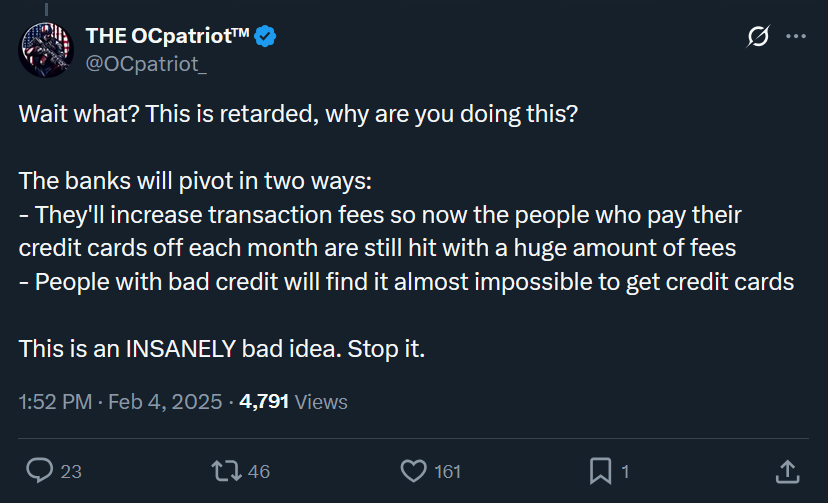This screenshot has width=828, height=503.
Task: Click the Feb 4, 2025 date
Action: [165, 402]
